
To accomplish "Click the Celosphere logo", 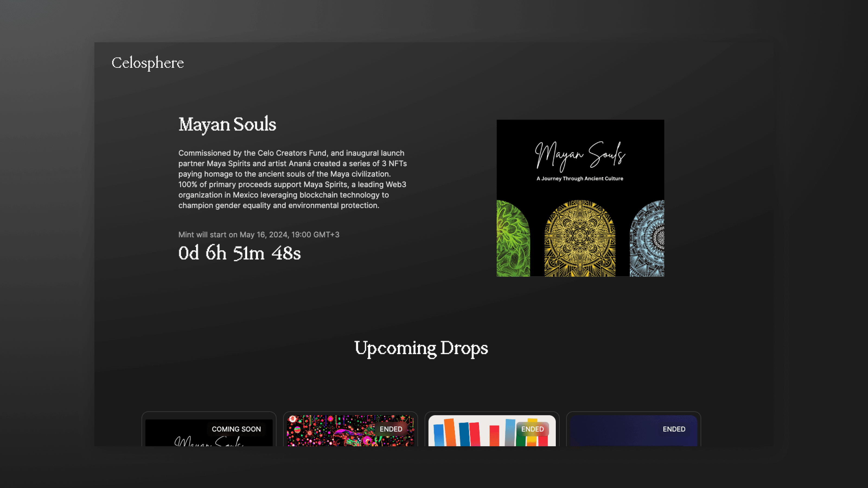I will click(148, 63).
